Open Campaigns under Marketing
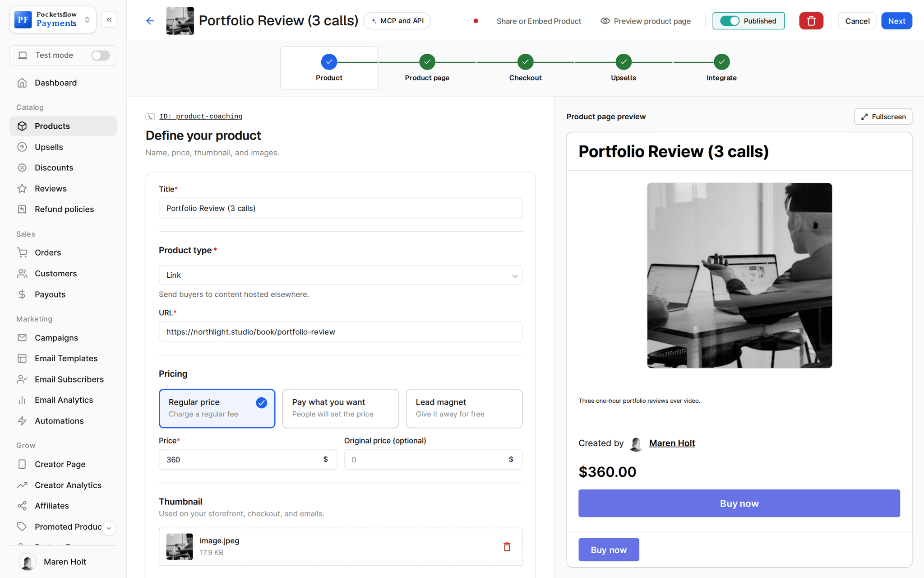The image size is (924, 578). coord(63,338)
